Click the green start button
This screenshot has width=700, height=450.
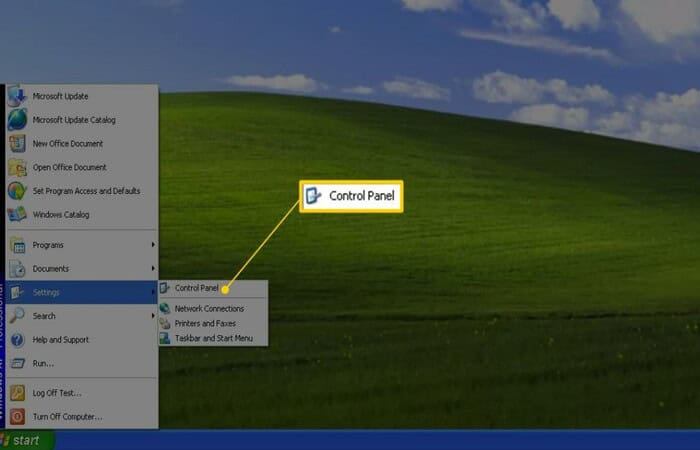(x=26, y=440)
